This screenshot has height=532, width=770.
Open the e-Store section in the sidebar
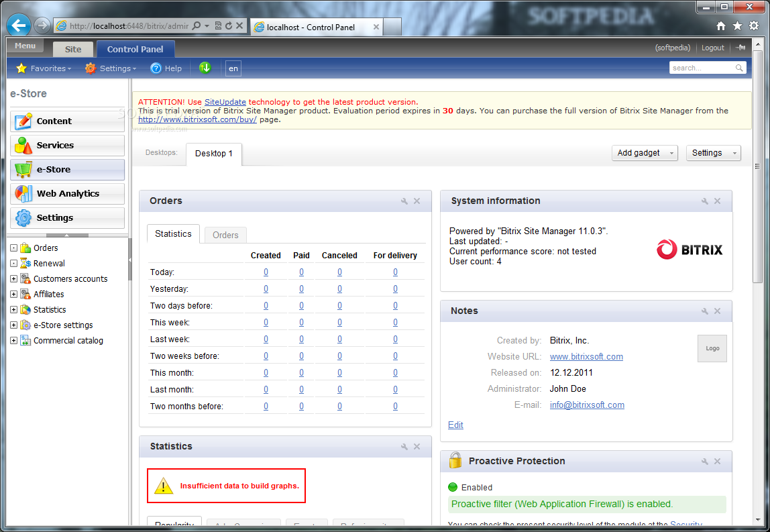[x=67, y=170]
